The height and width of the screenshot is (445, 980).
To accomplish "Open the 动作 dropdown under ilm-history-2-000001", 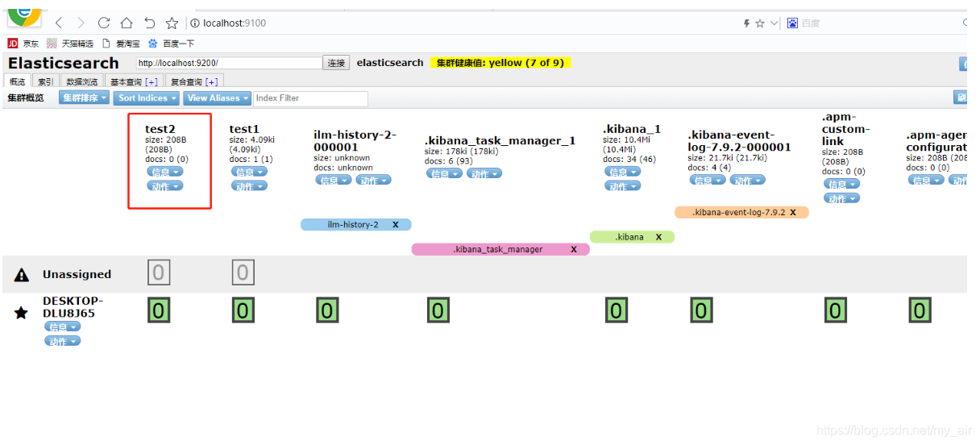I will [x=373, y=180].
